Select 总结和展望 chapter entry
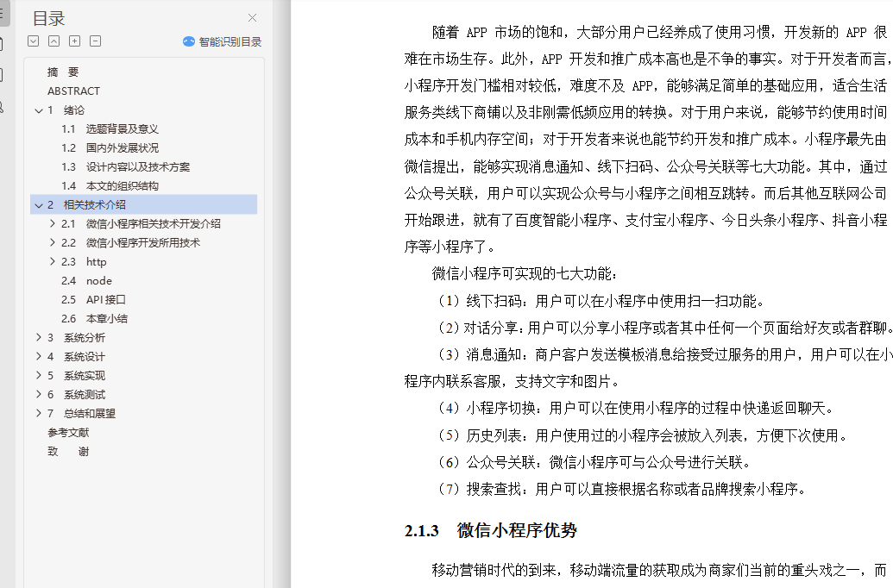893x588 pixels. 90,413
